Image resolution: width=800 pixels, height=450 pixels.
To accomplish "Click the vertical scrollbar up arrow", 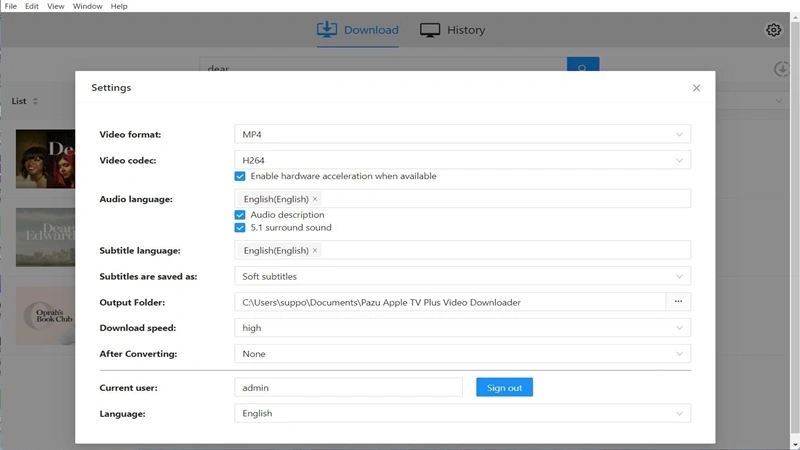I will tap(795, 18).
